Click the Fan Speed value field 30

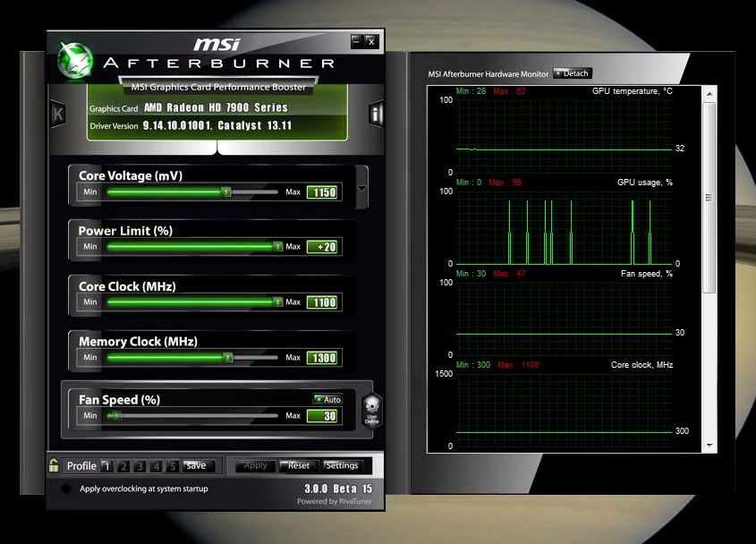coord(323,416)
